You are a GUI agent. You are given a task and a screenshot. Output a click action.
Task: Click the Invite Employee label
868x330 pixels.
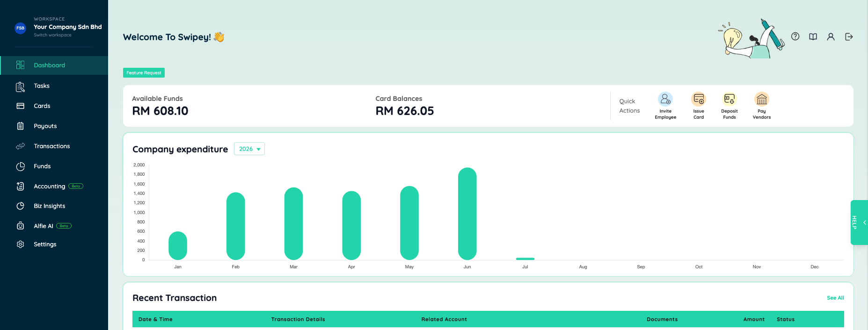tap(665, 114)
